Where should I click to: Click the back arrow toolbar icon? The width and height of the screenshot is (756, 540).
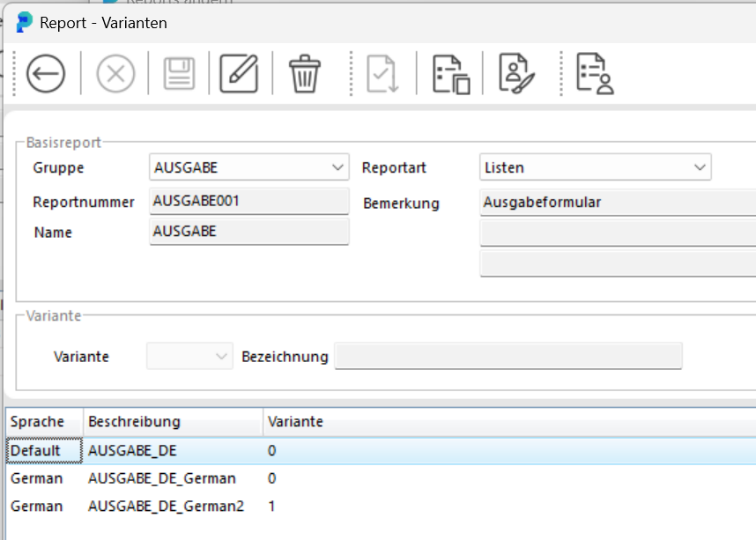point(46,74)
